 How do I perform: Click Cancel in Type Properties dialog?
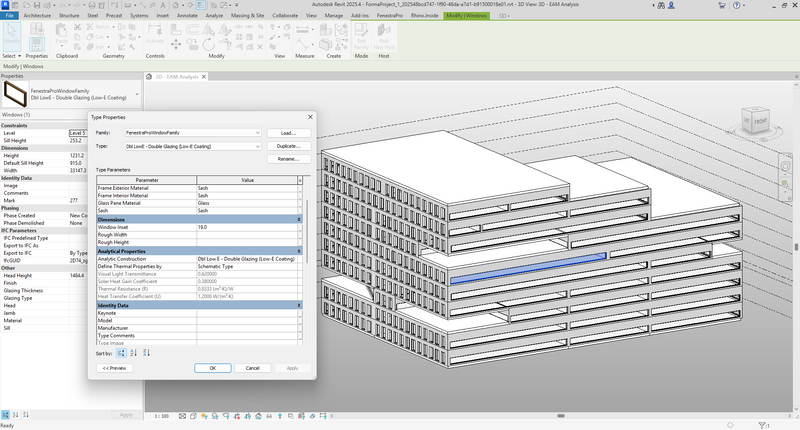[253, 368]
